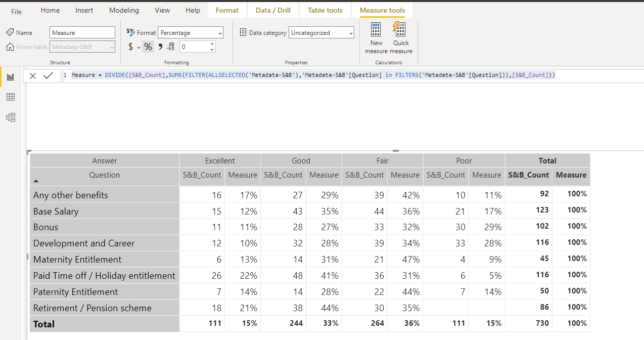
Task: Select Retirement / Pension scheme row
Action: coord(105,308)
